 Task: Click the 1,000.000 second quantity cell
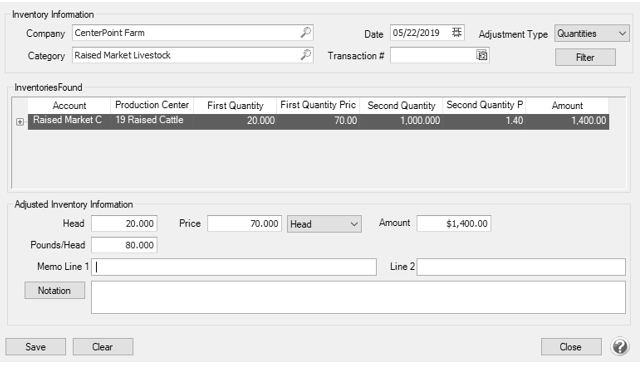(401, 121)
